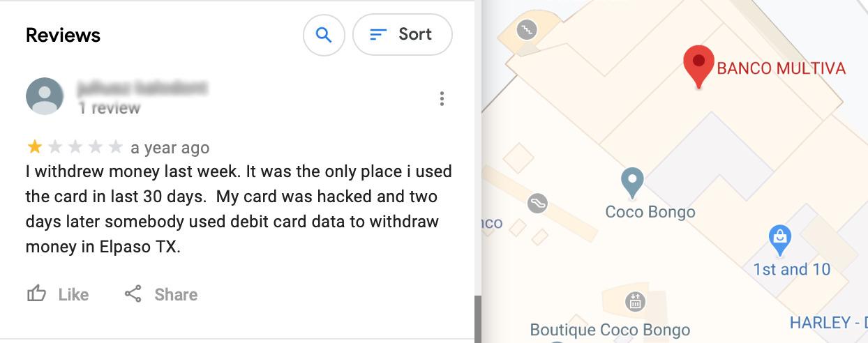Click the BANCO MULTIVA map label
868x343 pixels.
[x=781, y=68]
